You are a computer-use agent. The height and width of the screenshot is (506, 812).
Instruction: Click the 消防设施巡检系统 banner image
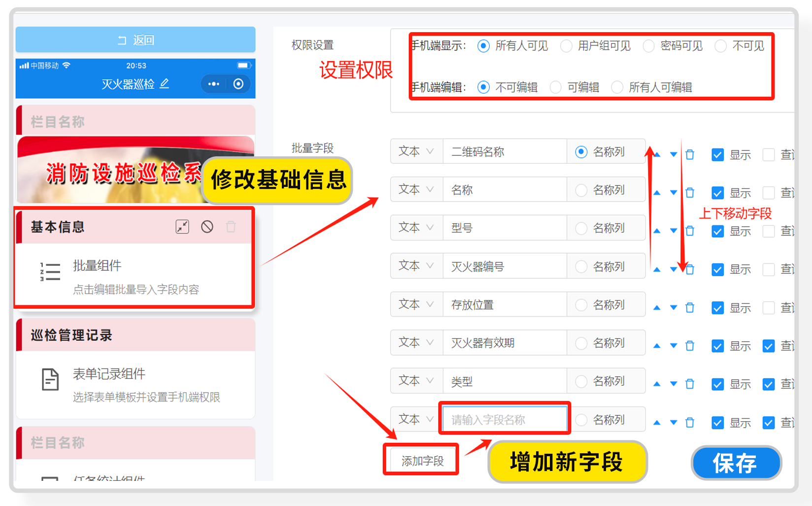pos(135,170)
